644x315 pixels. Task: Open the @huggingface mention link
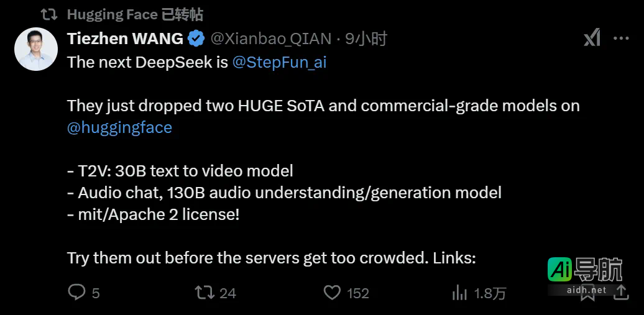(119, 127)
